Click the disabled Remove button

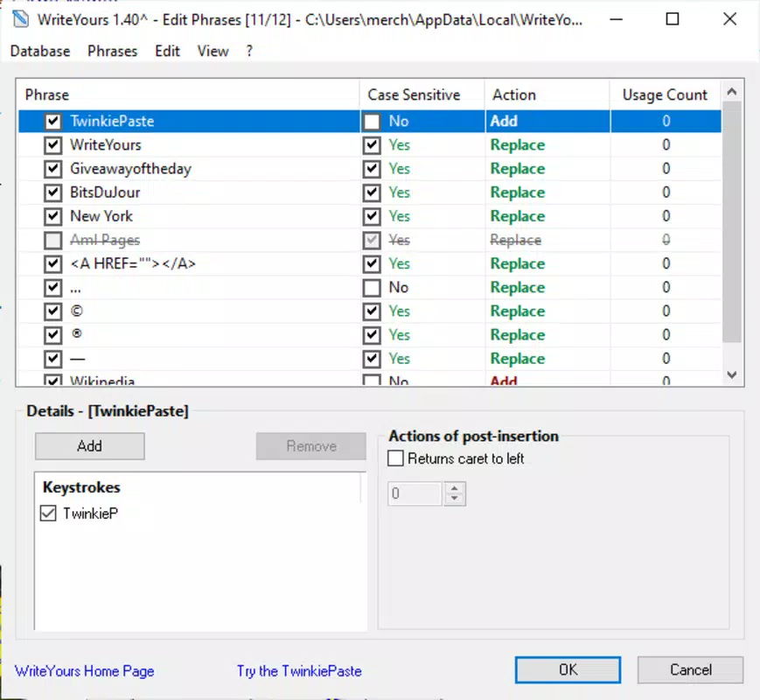click(310, 445)
